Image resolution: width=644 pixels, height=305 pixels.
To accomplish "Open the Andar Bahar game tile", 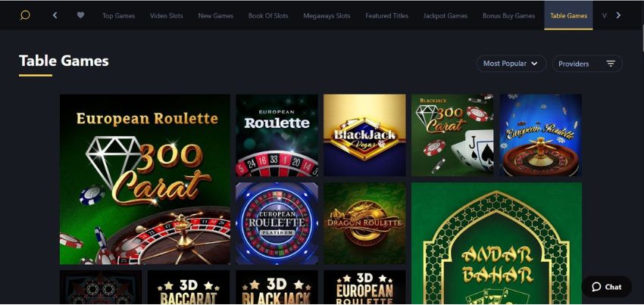I will pos(496,244).
